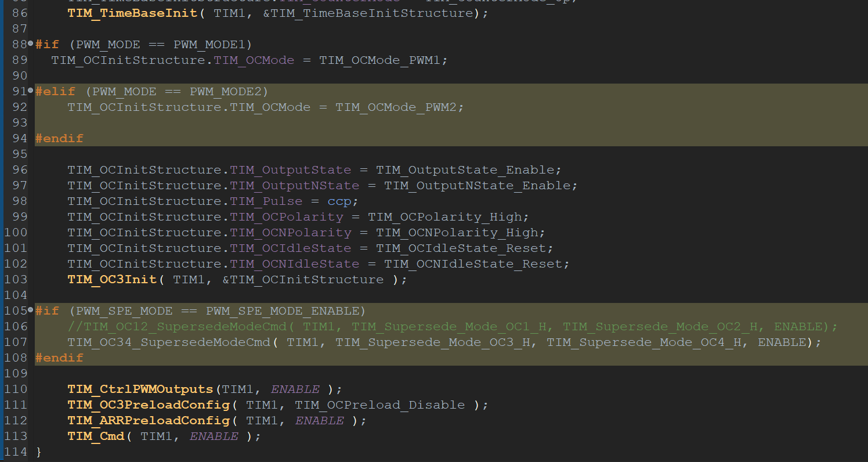The height and width of the screenshot is (462, 868).
Task: Select &TIM_OCInitStructure argument on line 103
Action: 303,280
